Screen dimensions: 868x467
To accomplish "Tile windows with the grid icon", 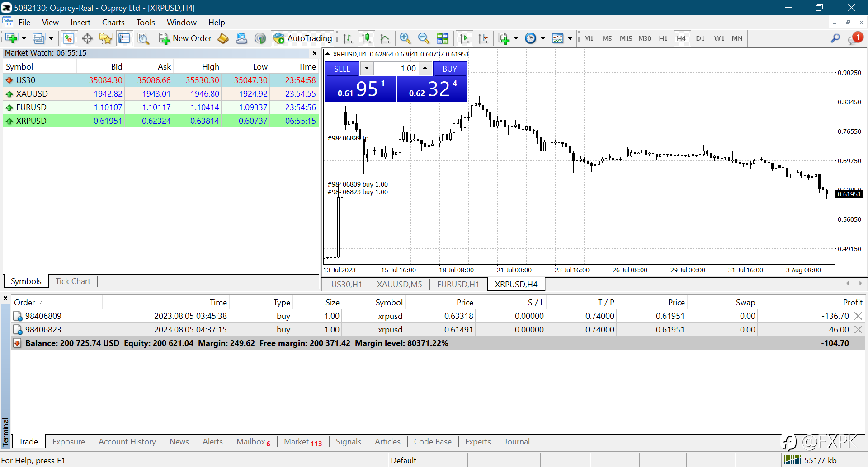I will 443,38.
